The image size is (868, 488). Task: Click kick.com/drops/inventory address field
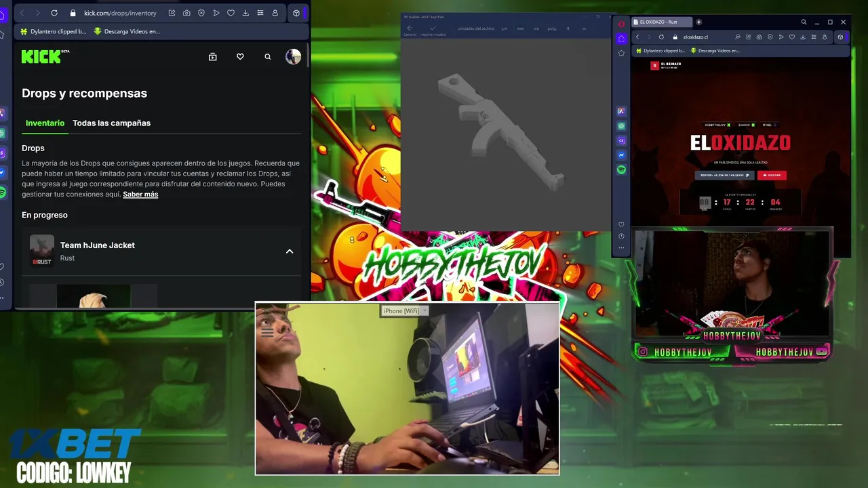(x=120, y=13)
